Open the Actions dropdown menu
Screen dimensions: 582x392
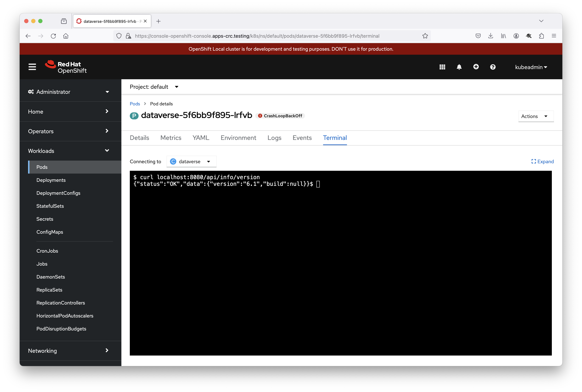click(536, 116)
